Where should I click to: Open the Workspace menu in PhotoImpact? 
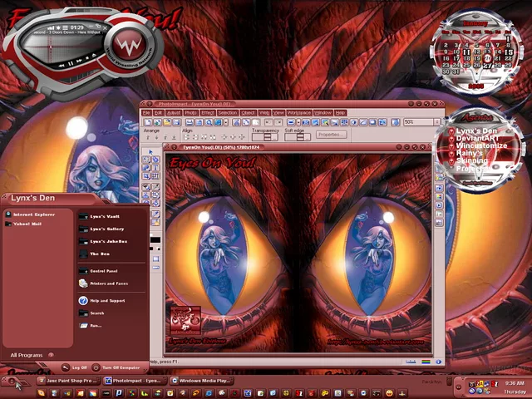pos(299,113)
